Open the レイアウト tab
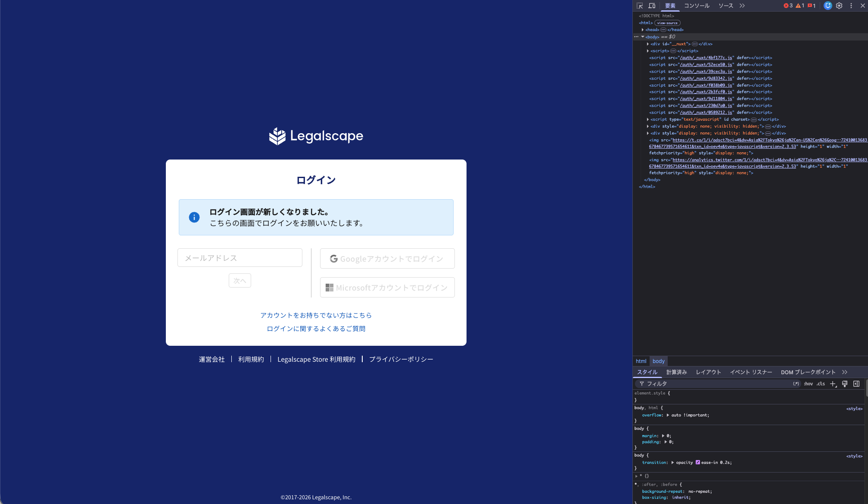 click(708, 372)
